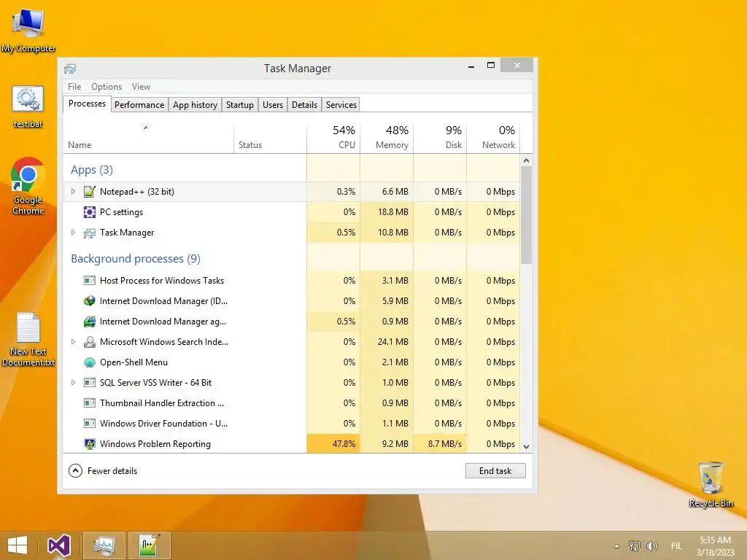Switch to the Startup tab
This screenshot has width=747, height=560.
239,105
